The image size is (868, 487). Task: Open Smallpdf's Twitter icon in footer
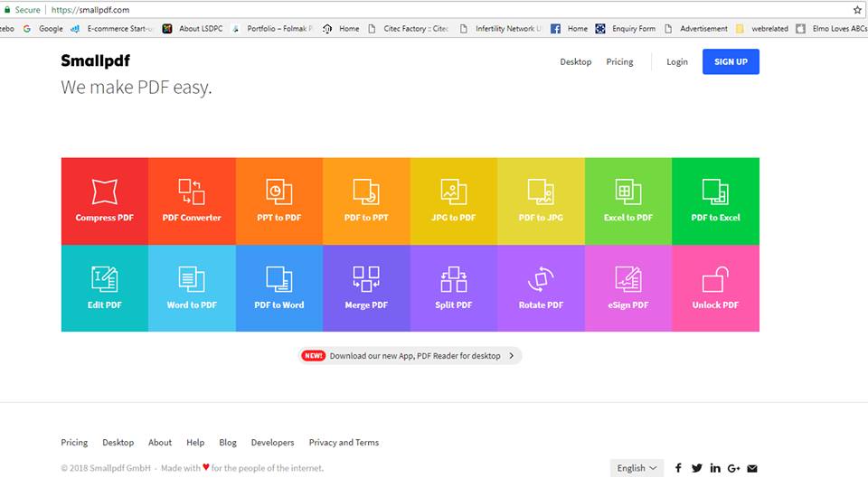pos(696,468)
